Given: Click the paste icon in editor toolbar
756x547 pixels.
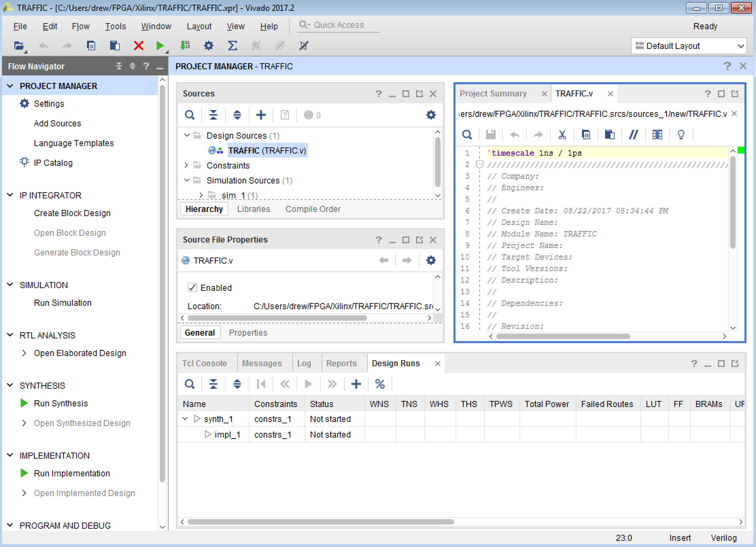Looking at the screenshot, I should [609, 135].
